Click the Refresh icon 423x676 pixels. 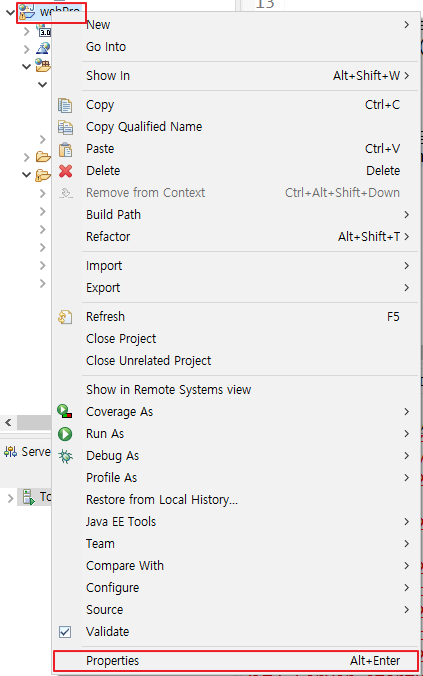click(x=65, y=317)
